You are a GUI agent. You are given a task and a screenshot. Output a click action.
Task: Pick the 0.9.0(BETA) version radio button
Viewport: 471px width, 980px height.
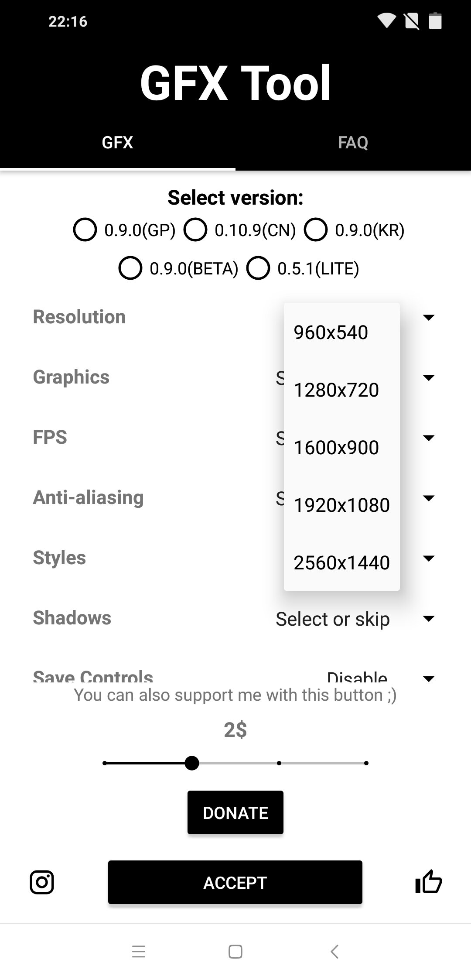[x=130, y=268]
